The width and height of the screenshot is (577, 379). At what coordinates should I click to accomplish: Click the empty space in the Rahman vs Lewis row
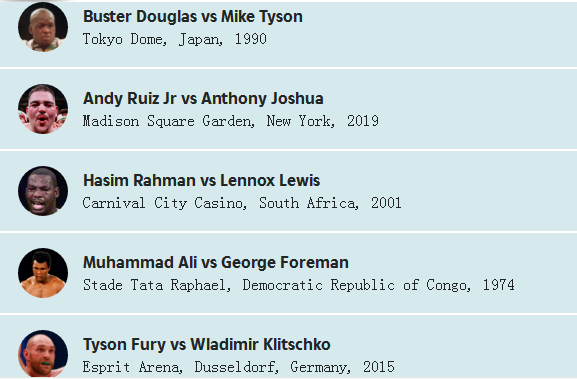489,191
